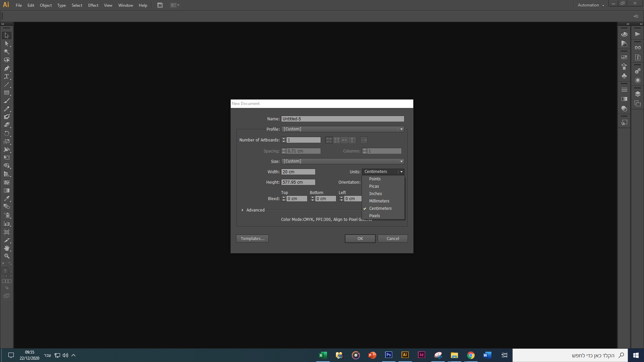The image size is (644, 362).
Task: Select the Magic Wand tool
Action: (x=6, y=52)
